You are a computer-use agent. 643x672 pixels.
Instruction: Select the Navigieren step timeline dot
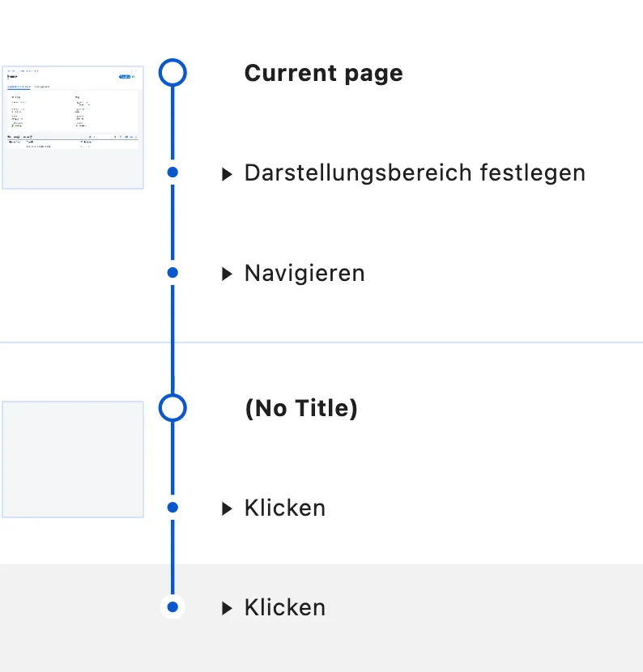(172, 273)
